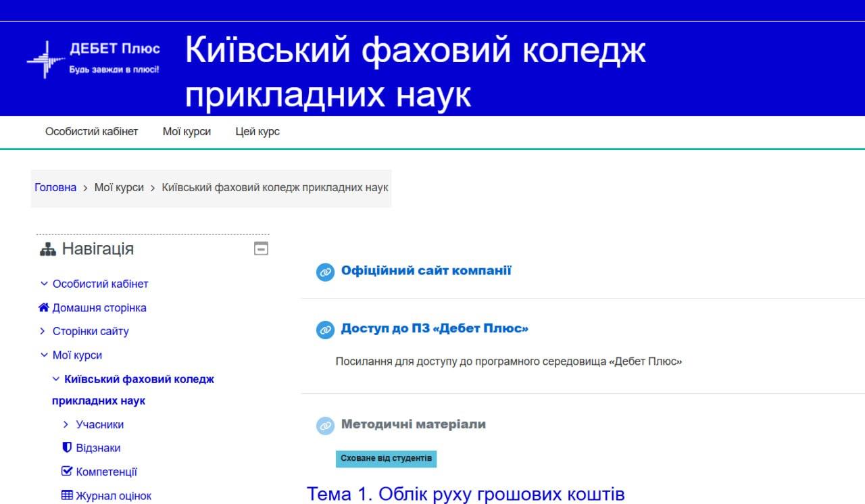This screenshot has width=865, height=504.
Task: Click the link icon beside Методичні матеріали
Action: [326, 426]
